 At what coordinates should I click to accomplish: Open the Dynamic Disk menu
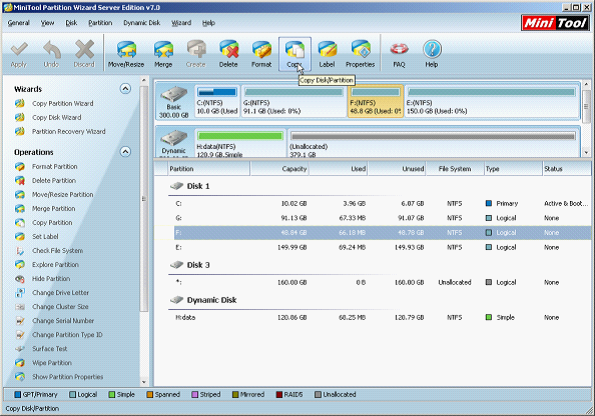142,23
